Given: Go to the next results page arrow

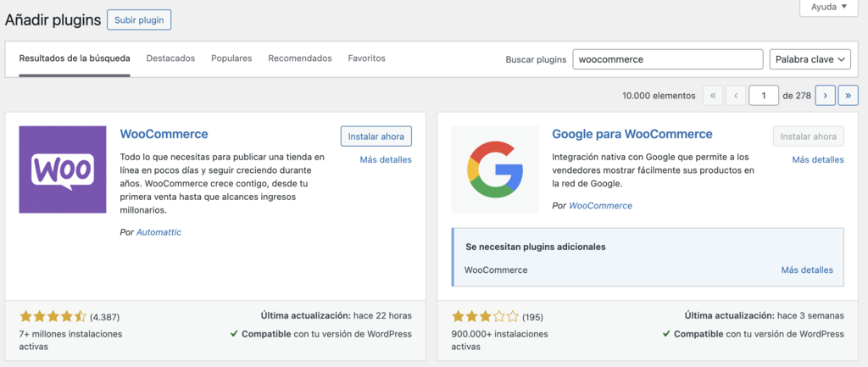Looking at the screenshot, I should [825, 96].
